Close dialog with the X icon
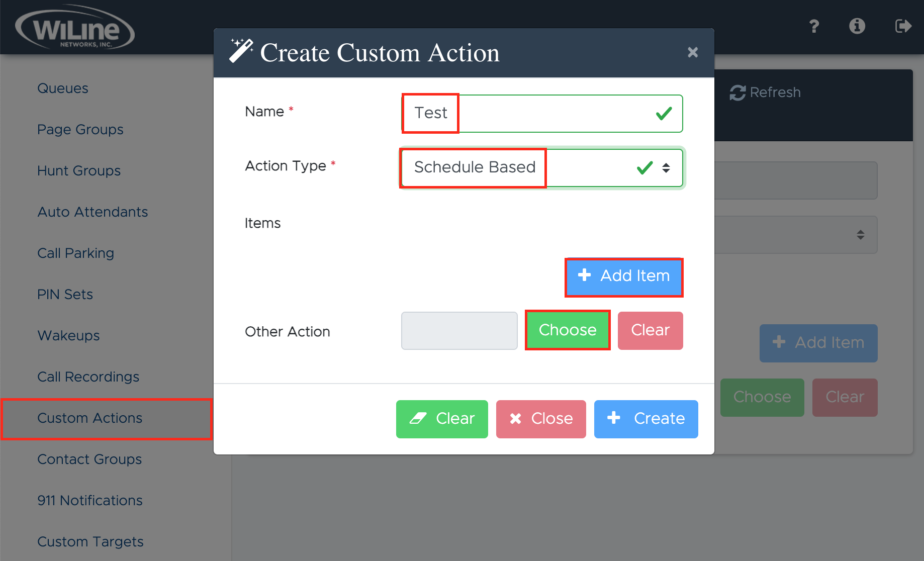Image resolution: width=924 pixels, height=561 pixels. pos(692,52)
